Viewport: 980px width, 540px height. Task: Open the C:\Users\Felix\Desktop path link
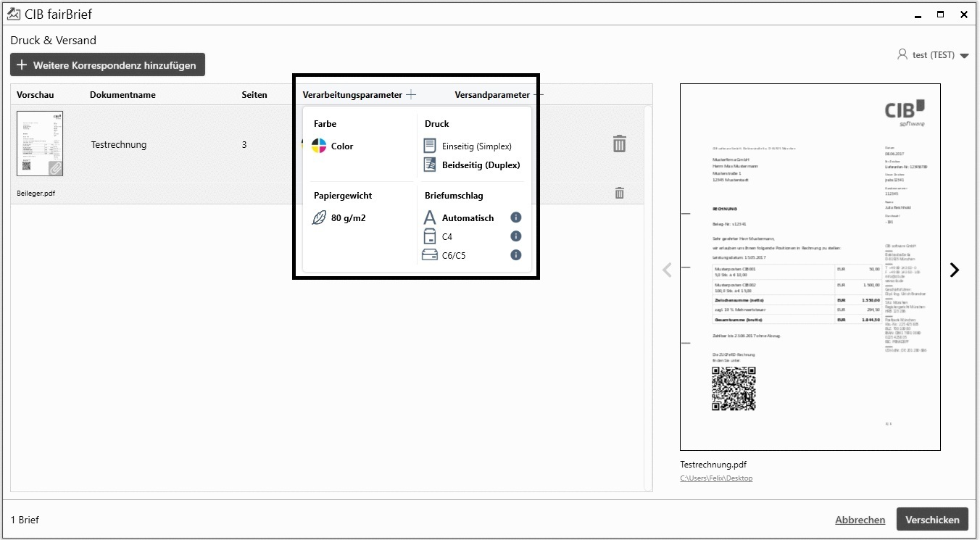716,478
